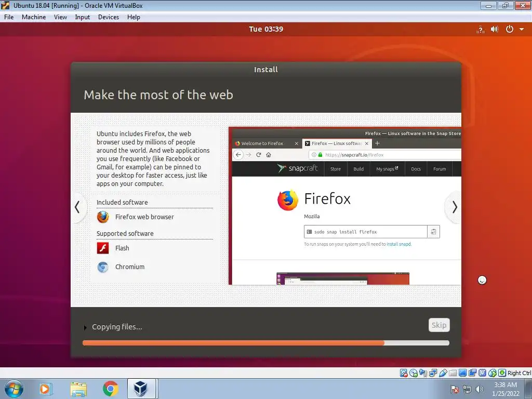Click the audio status icon in VirtualBox bar
The image size is (532, 399).
click(423, 373)
